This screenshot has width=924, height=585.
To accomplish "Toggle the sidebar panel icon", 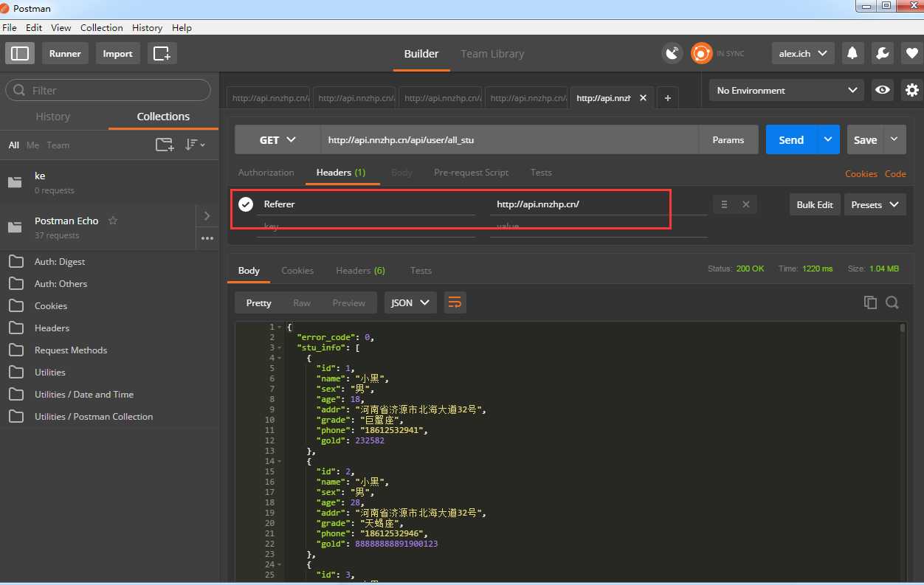I will (x=20, y=53).
